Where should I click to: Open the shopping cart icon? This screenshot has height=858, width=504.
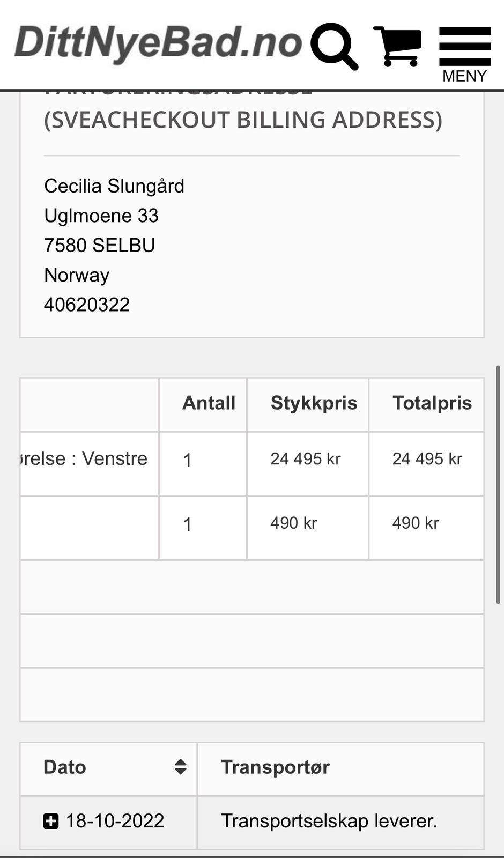(397, 46)
